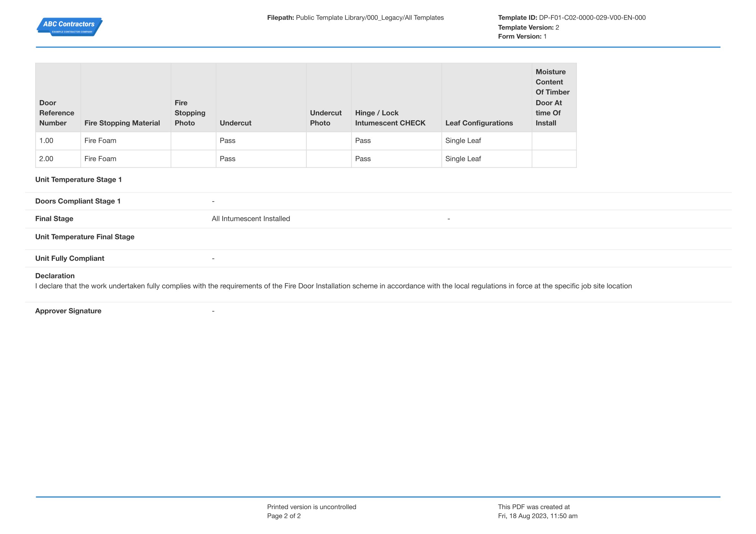Select the Door Reference Number column header
This screenshot has height=534, width=756.
tap(57, 113)
